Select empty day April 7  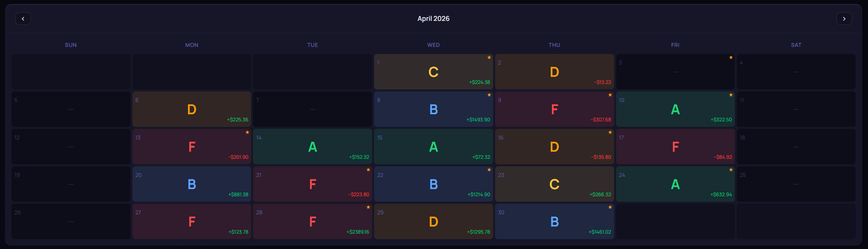313,109
